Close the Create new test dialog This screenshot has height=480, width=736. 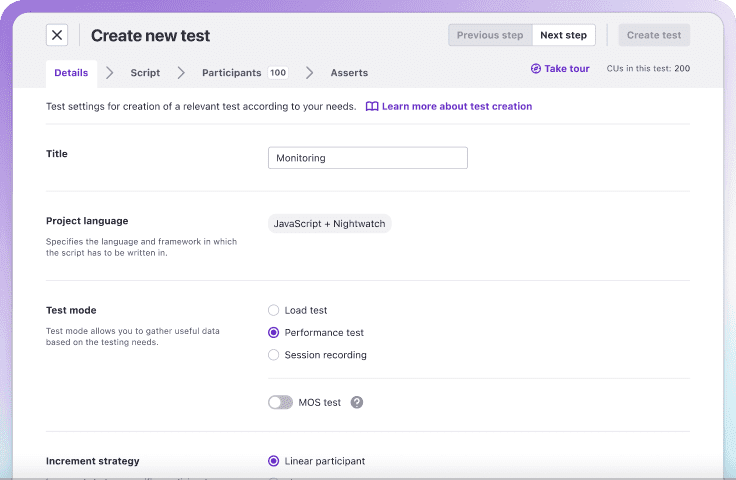(57, 35)
